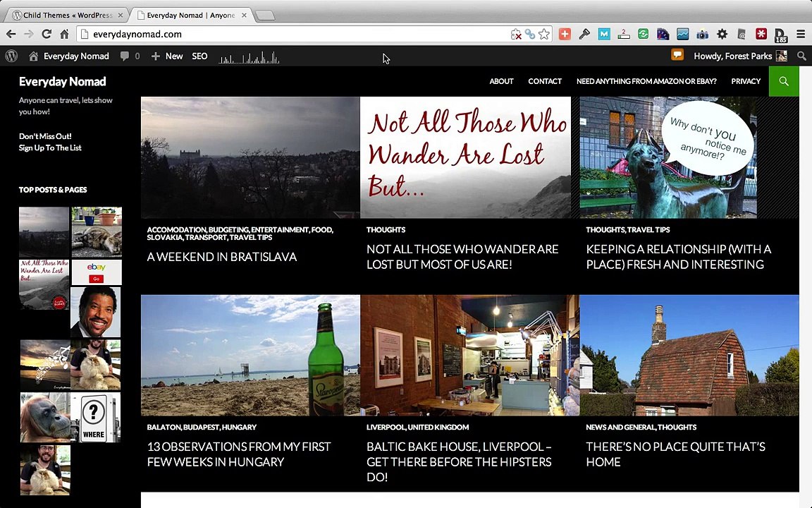Go back with the browser back arrow
812x508 pixels.
(11, 34)
